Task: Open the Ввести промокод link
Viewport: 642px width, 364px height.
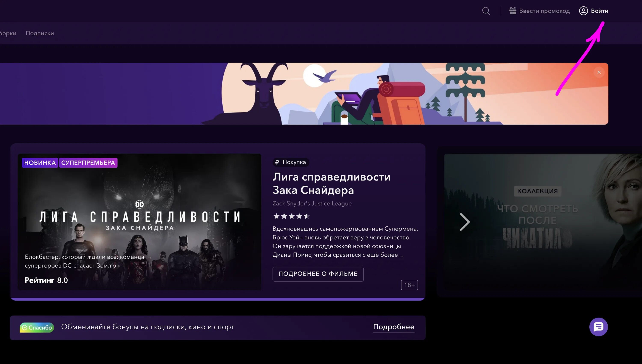Action: tap(544, 11)
